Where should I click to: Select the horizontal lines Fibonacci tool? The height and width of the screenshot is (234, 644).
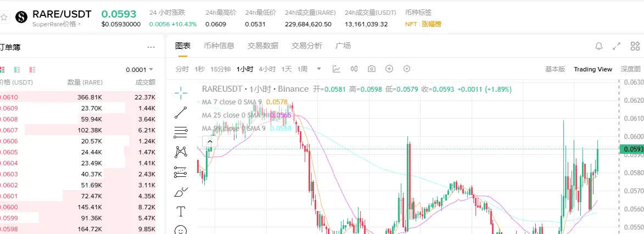tap(181, 132)
